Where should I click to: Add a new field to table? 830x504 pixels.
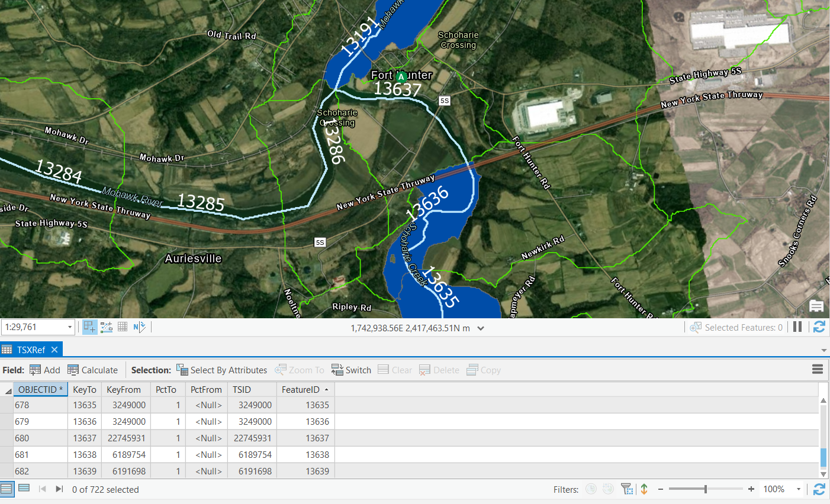(x=45, y=370)
